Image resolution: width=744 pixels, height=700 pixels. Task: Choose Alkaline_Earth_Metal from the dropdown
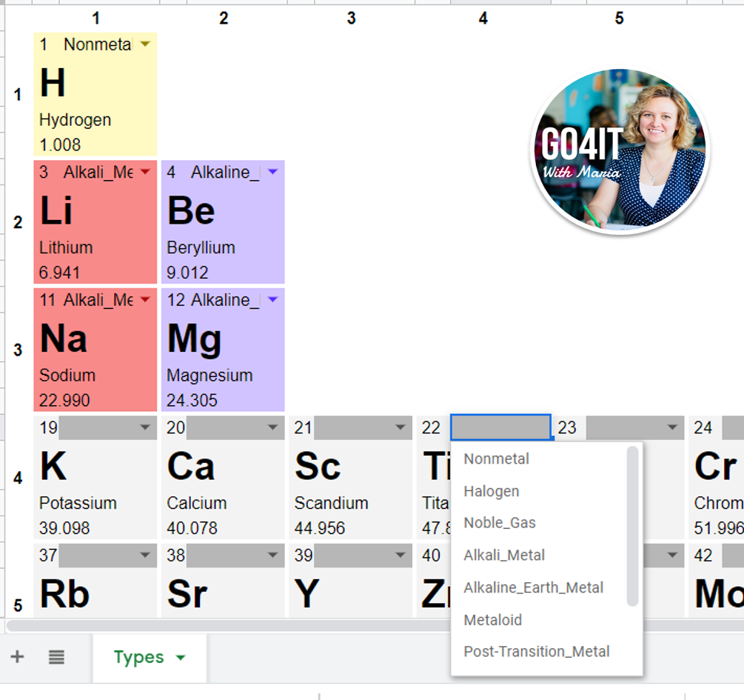534,587
